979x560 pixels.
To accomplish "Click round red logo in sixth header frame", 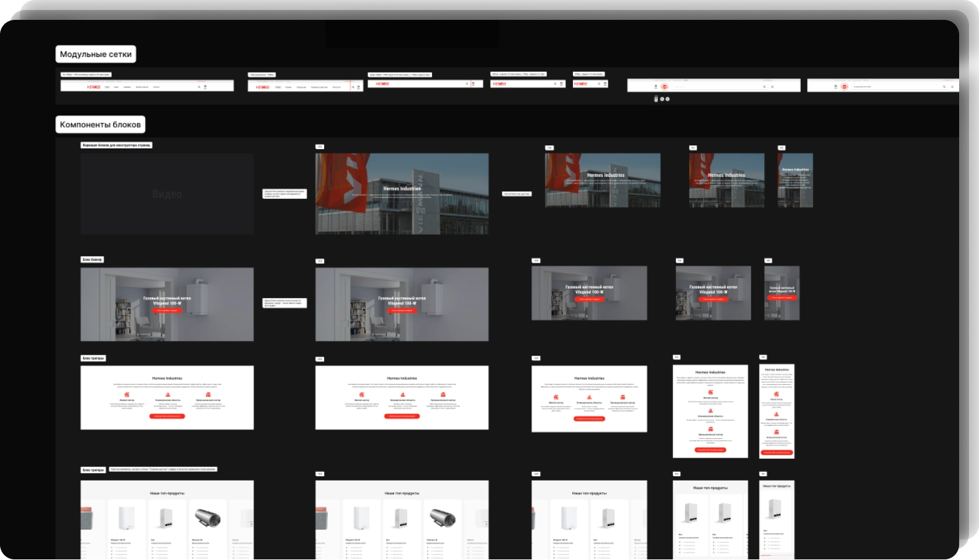I will tap(664, 87).
